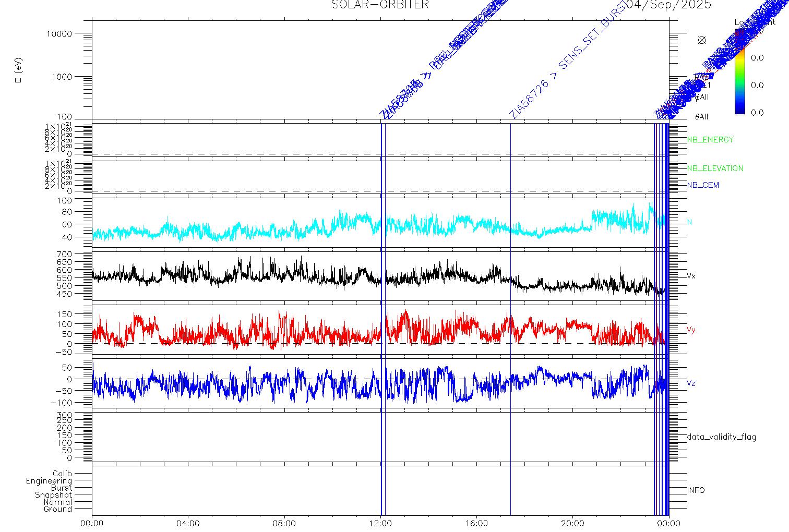Click the 10000 energy tick label
This screenshot has width=789, height=532.
58,33
